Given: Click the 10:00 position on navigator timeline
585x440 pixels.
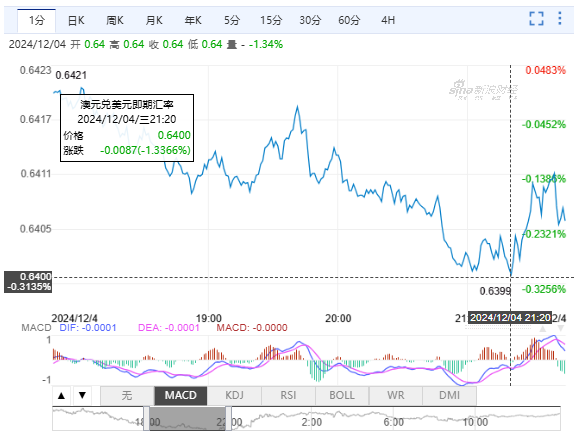Looking at the screenshot, I should [x=475, y=422].
